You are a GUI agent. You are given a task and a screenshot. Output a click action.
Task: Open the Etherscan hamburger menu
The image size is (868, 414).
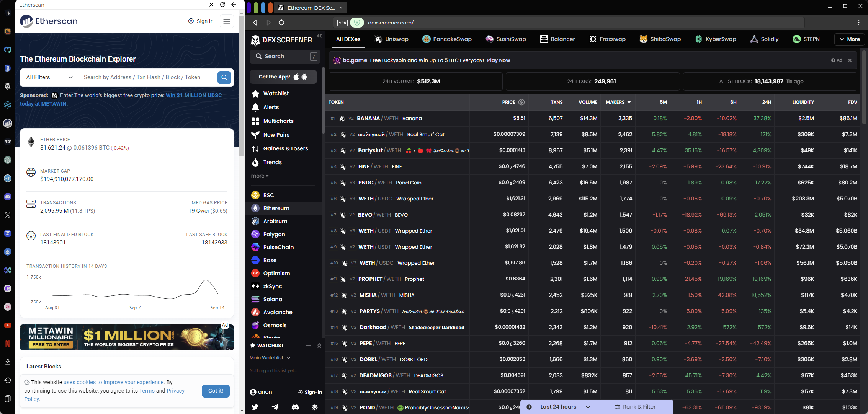coord(227,21)
